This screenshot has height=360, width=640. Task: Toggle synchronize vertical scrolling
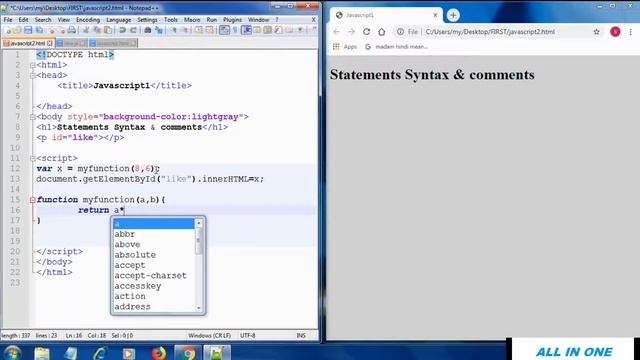tap(199, 30)
